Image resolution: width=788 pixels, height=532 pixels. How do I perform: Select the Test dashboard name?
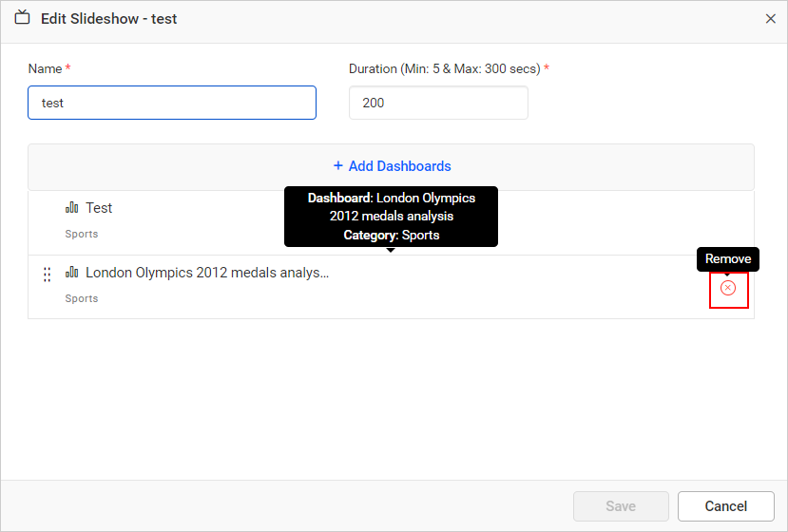pos(99,208)
